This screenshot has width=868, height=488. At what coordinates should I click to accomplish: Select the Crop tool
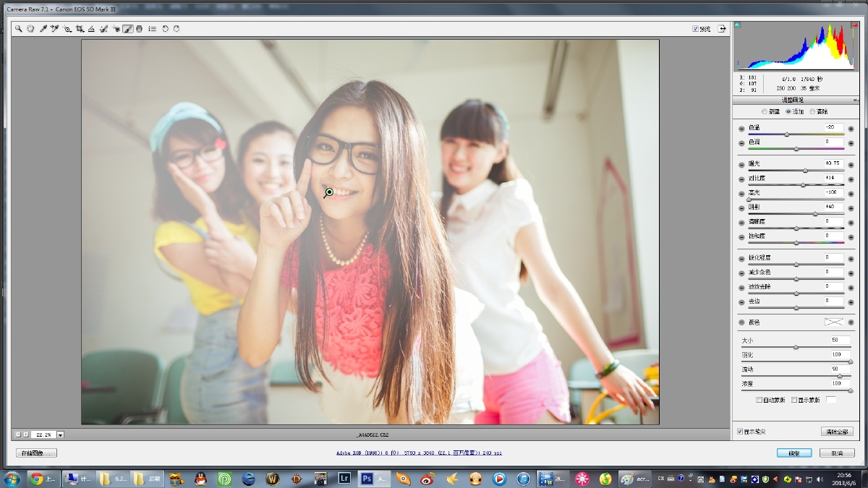click(80, 29)
